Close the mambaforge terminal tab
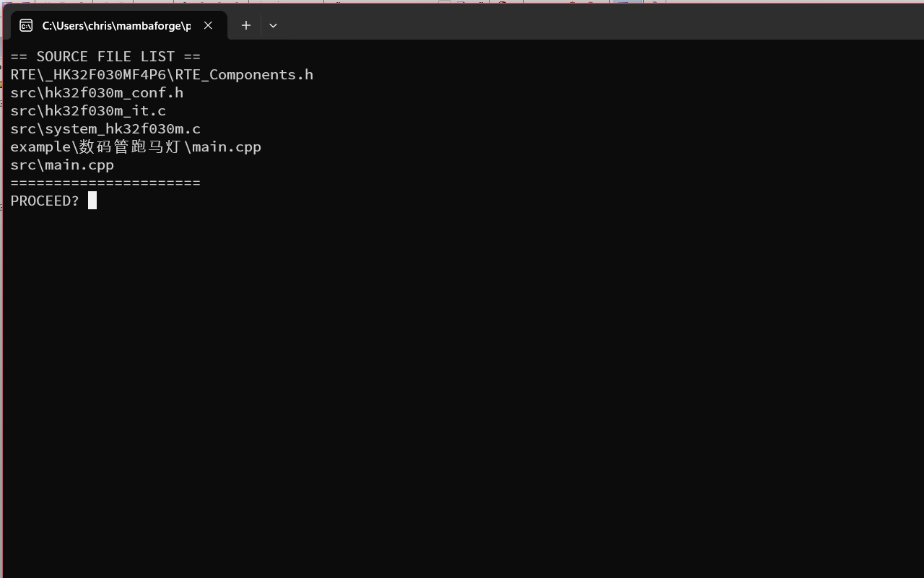This screenshot has width=924, height=578. click(x=208, y=25)
